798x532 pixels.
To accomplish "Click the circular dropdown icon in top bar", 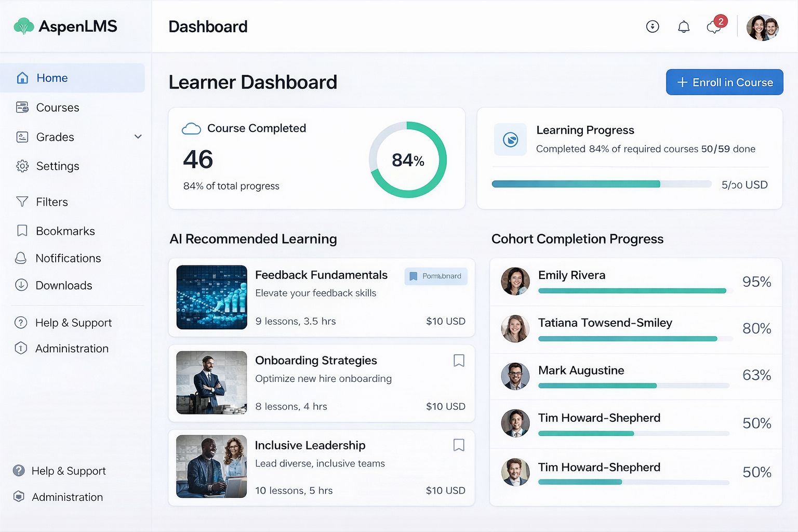I will point(653,26).
